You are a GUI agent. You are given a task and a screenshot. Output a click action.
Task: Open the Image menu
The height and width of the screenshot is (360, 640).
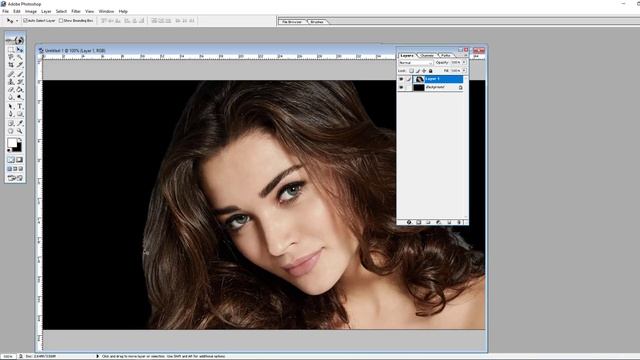pos(31,11)
